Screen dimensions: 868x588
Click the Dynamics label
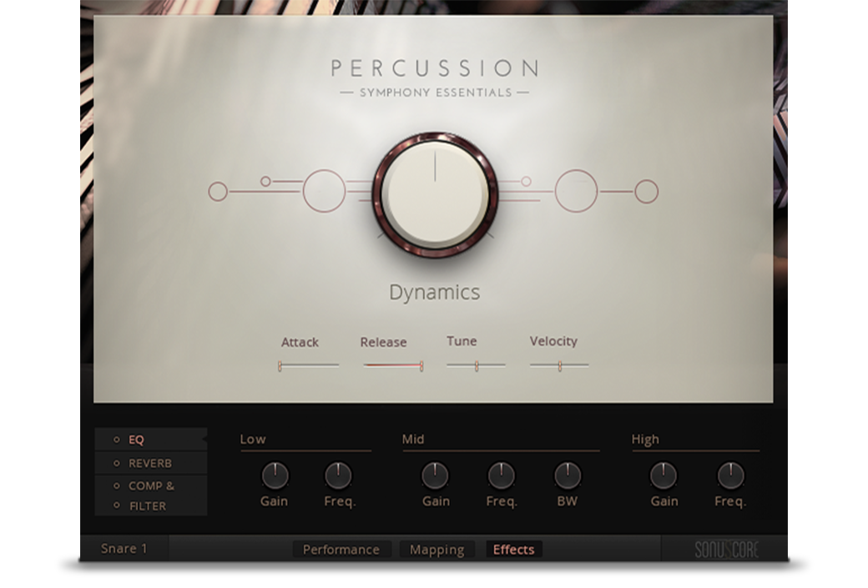(x=435, y=292)
